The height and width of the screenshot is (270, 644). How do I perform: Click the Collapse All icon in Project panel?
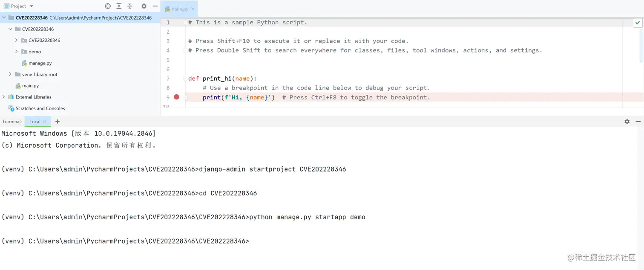(x=130, y=6)
